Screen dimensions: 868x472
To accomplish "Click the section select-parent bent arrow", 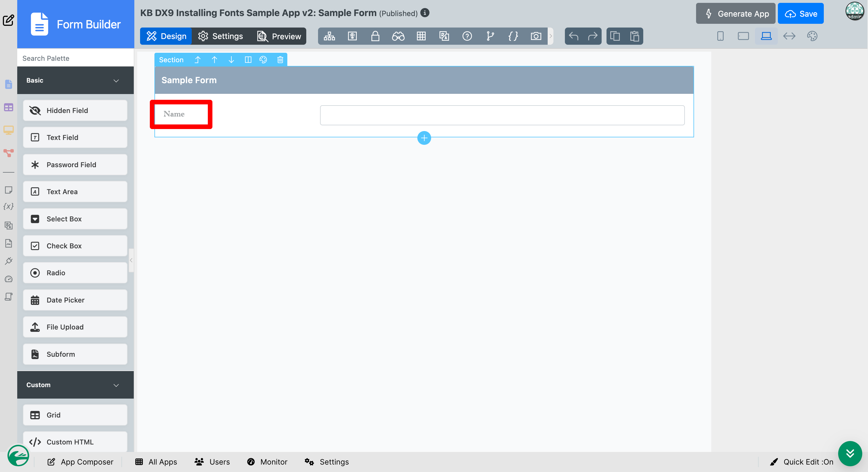I will 197,60.
